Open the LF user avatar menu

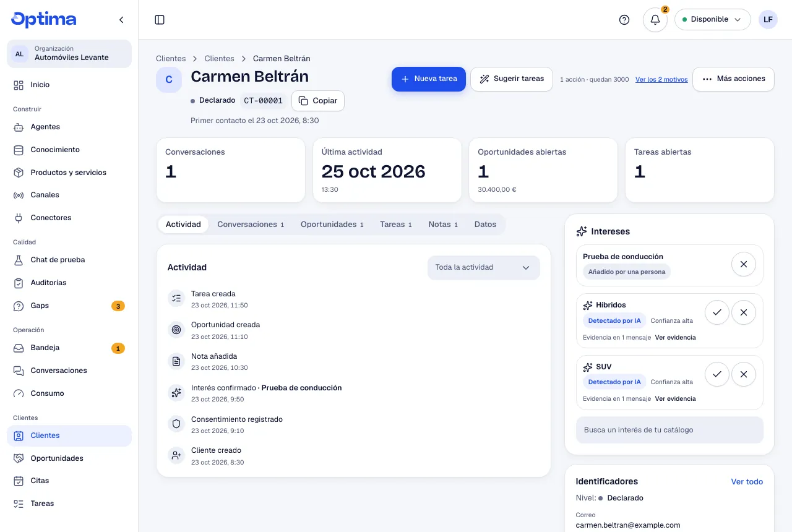coord(768,19)
